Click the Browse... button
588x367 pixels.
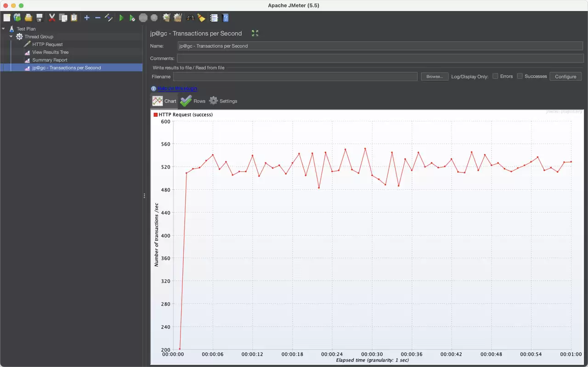(x=435, y=77)
